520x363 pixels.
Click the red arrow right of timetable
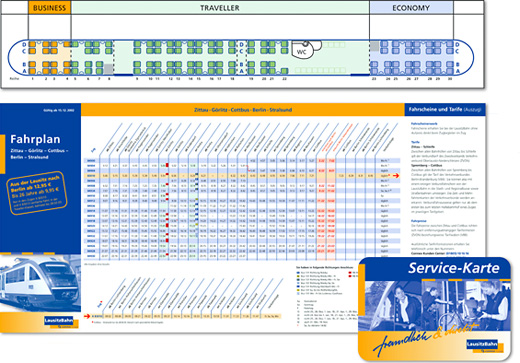point(396,175)
